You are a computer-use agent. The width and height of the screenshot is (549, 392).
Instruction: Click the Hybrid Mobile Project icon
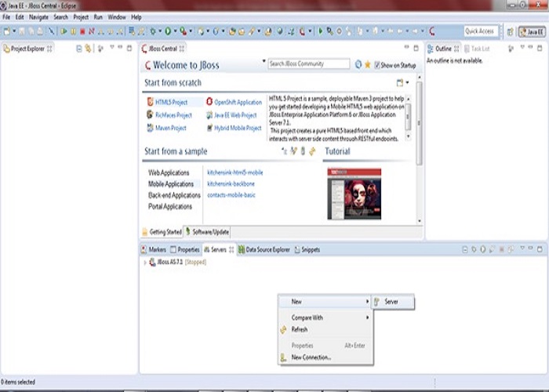209,128
